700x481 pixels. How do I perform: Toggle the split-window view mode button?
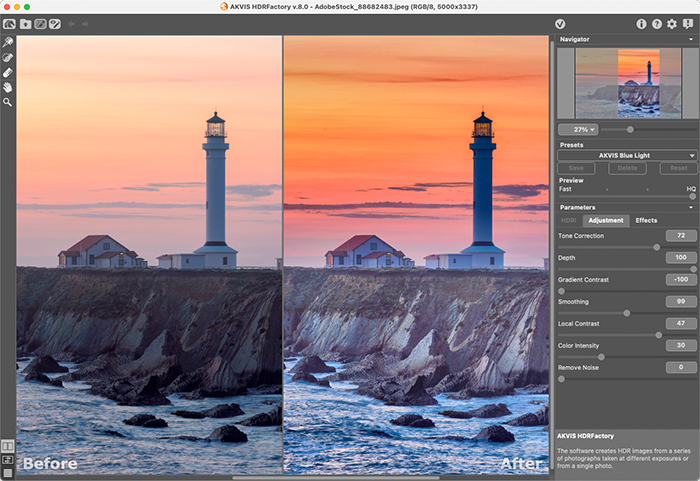pos(8,459)
